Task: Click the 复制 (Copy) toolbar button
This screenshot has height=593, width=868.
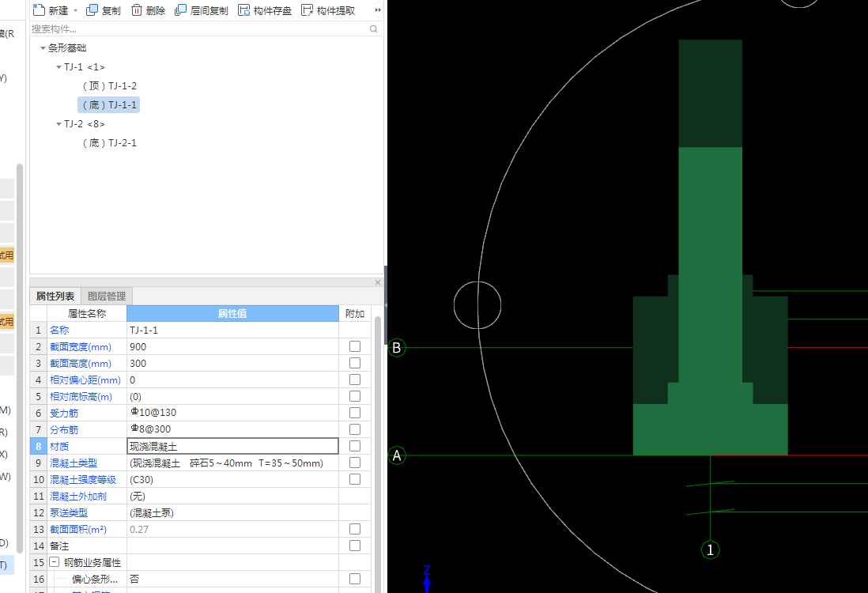Action: [x=104, y=10]
